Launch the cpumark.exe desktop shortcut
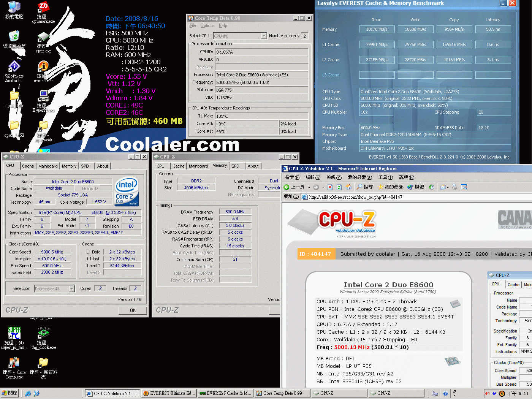Viewport: 532px width, 399px height. 43,12
